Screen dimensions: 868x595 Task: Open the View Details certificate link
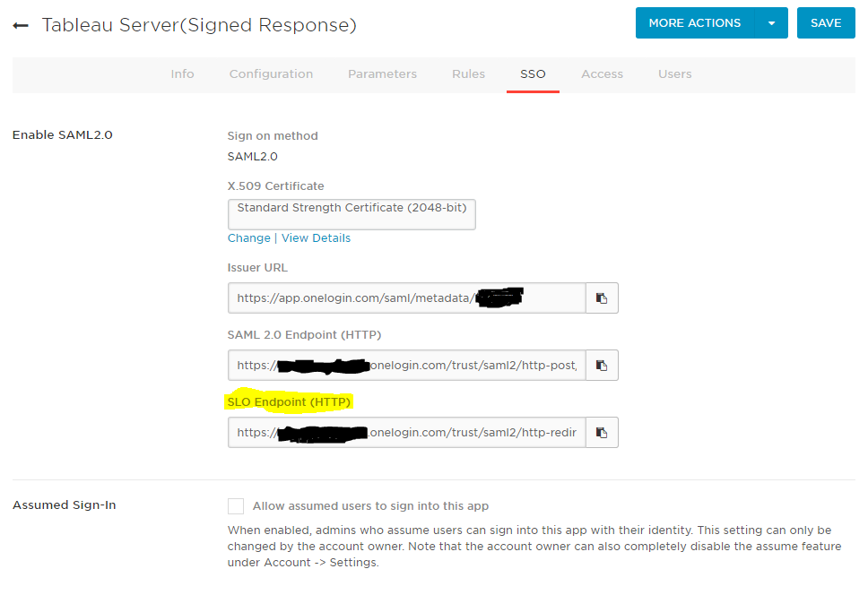[317, 238]
